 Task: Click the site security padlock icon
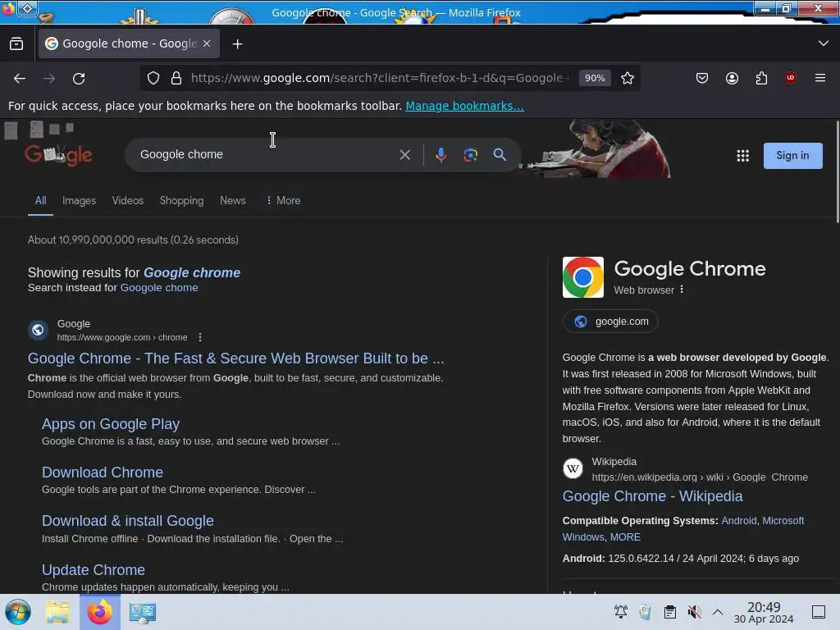tap(176, 78)
